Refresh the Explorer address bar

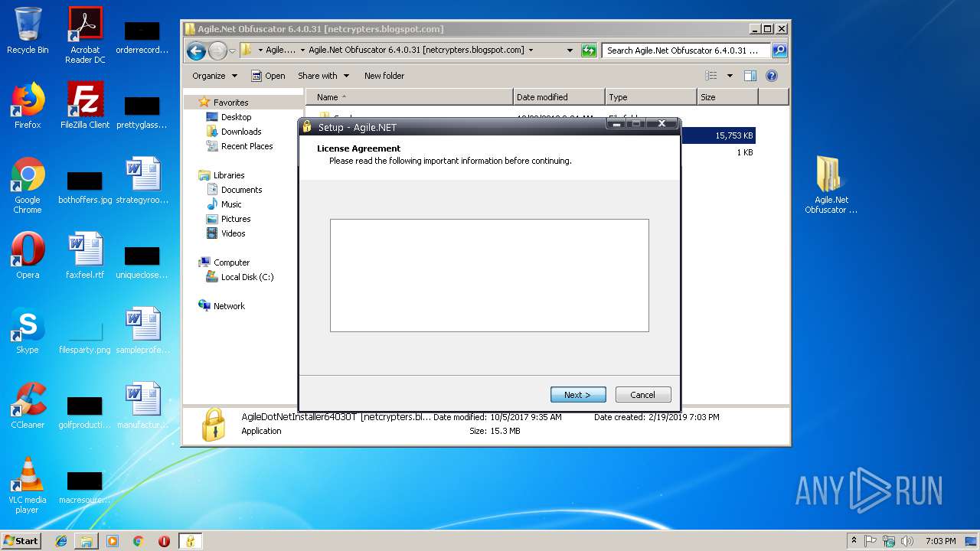coord(589,51)
